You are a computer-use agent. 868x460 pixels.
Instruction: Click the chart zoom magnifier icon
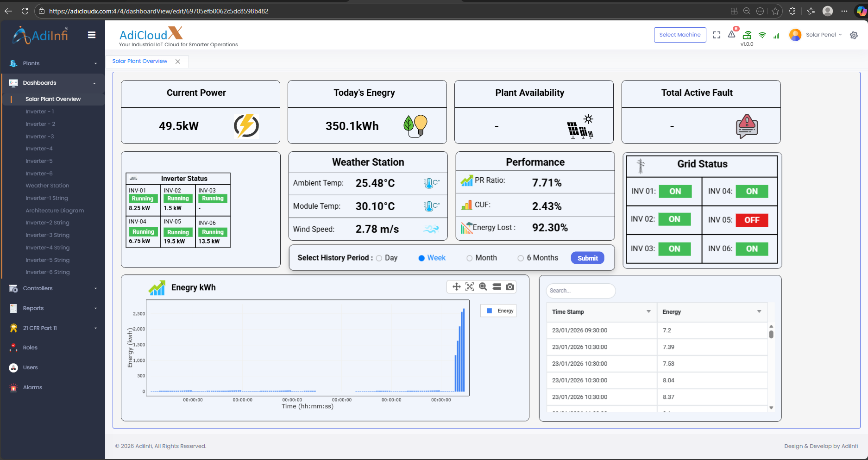coord(483,287)
